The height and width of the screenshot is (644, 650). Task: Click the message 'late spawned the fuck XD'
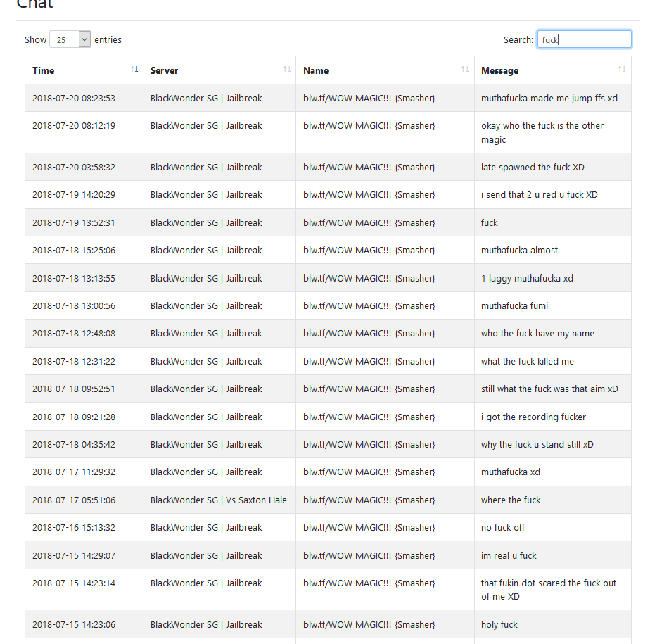pyautogui.click(x=533, y=167)
